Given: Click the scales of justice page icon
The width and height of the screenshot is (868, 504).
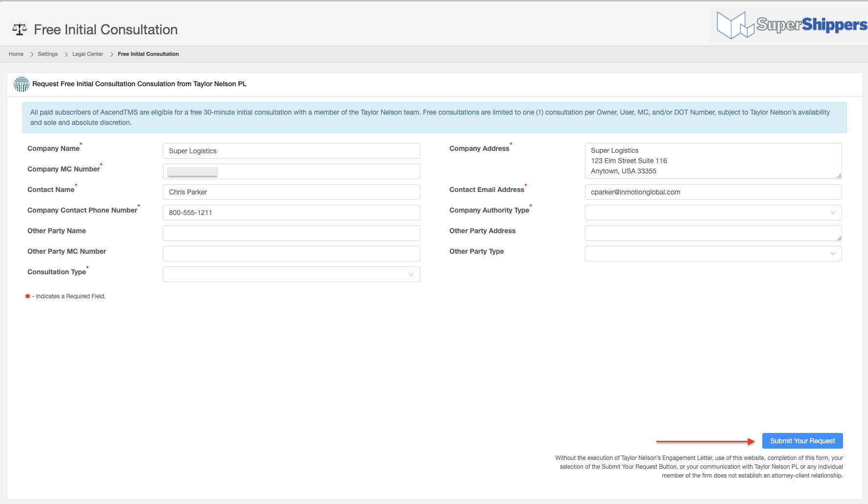Looking at the screenshot, I should [20, 29].
